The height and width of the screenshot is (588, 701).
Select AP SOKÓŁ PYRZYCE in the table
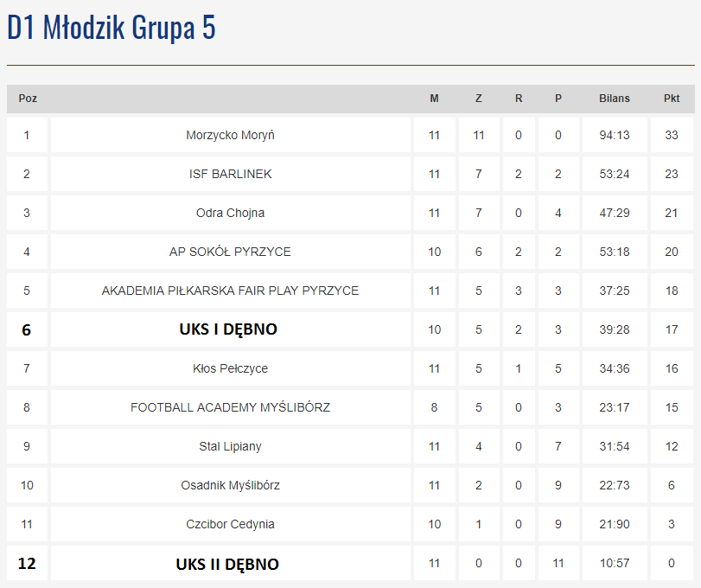point(230,252)
